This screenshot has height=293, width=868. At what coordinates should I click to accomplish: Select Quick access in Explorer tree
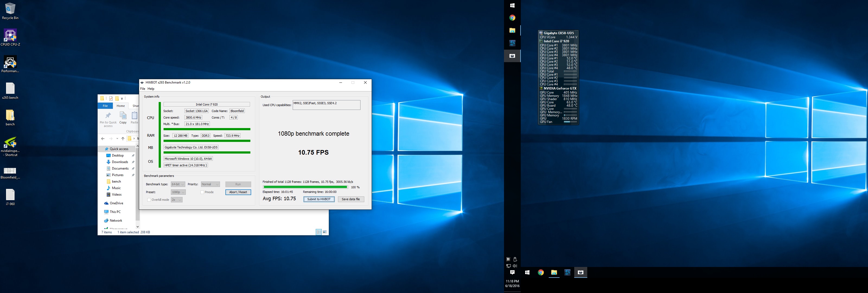pyautogui.click(x=119, y=149)
